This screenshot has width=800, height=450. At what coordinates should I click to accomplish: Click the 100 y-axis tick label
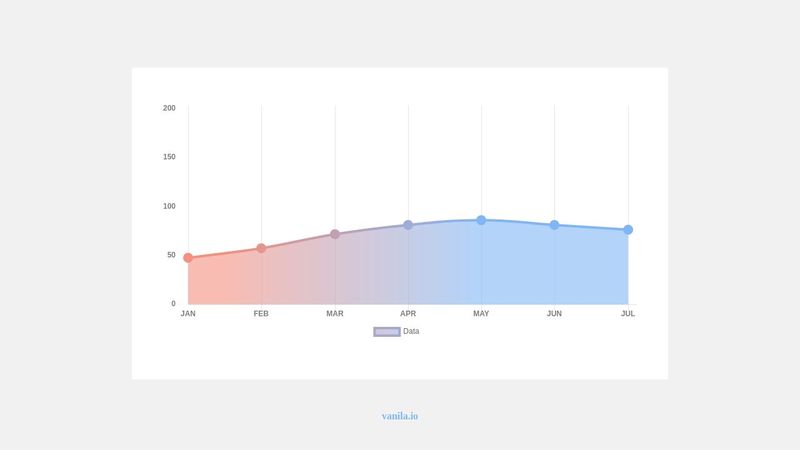(x=169, y=206)
